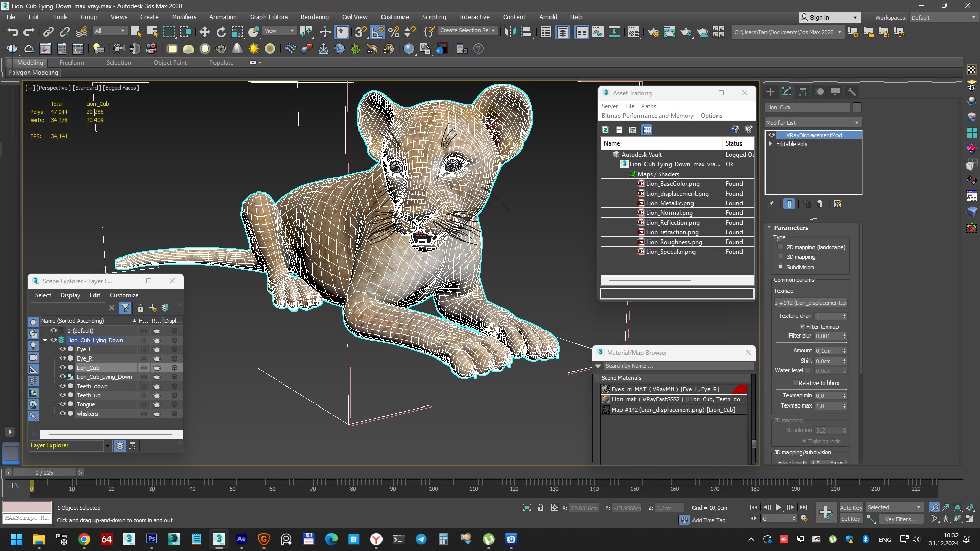Expand the Editable Poly stack entry

771,144
